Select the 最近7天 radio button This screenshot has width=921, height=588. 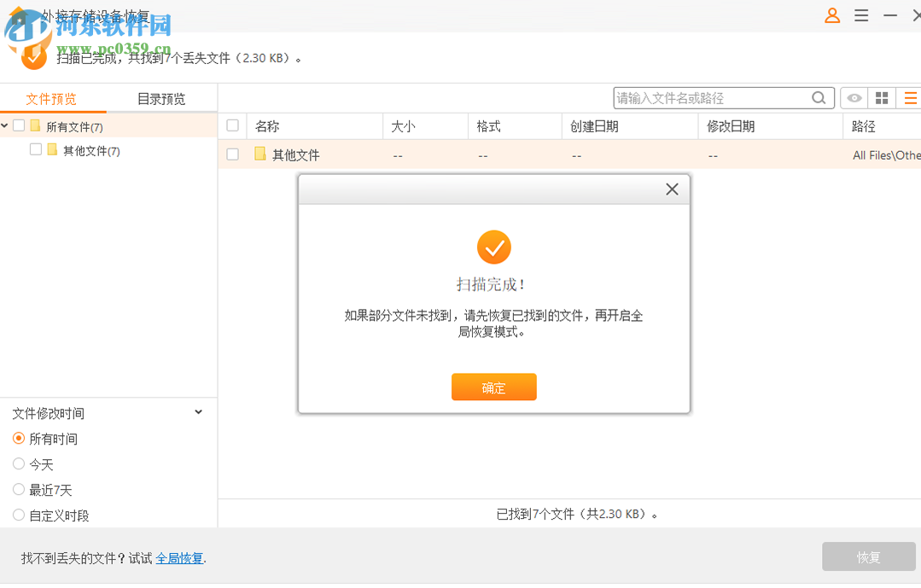coord(18,490)
